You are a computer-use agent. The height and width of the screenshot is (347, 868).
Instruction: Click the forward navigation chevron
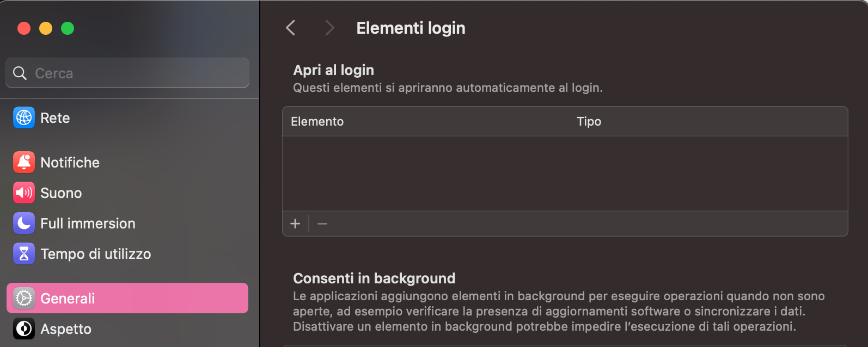click(x=329, y=28)
